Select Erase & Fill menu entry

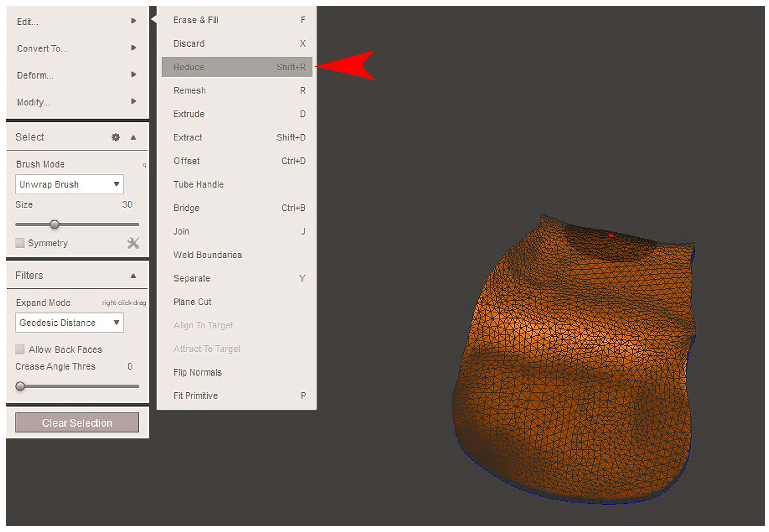(x=237, y=20)
